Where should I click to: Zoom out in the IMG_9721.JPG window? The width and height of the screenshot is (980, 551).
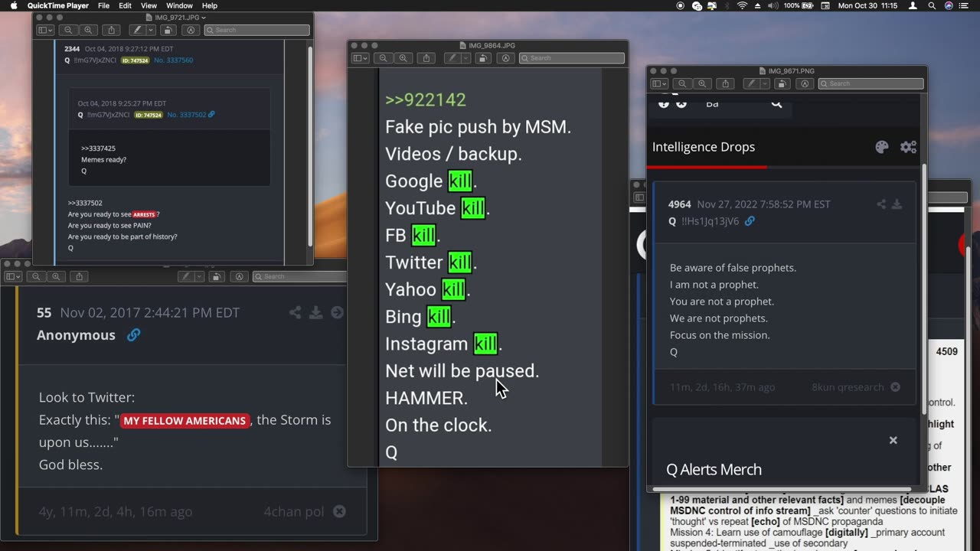click(68, 30)
